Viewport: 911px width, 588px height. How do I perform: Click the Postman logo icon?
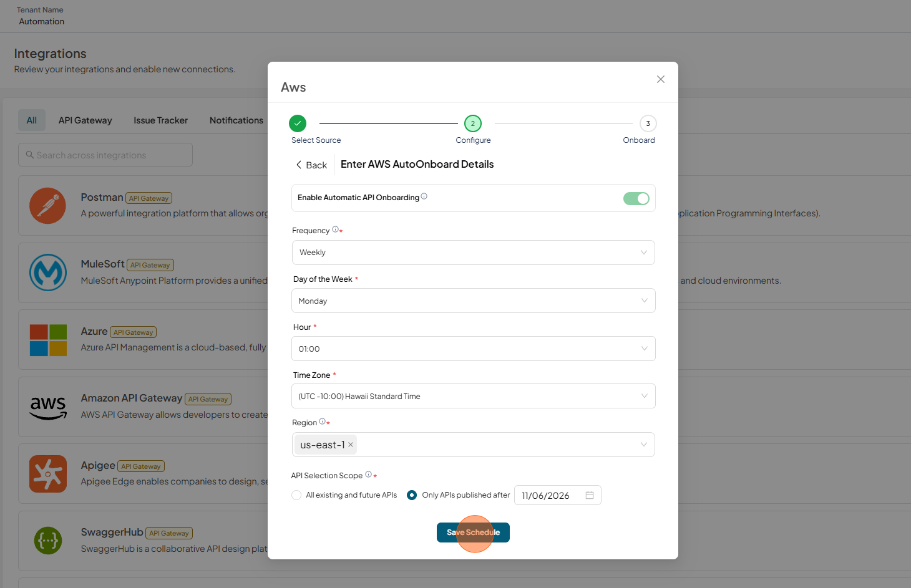tap(47, 206)
